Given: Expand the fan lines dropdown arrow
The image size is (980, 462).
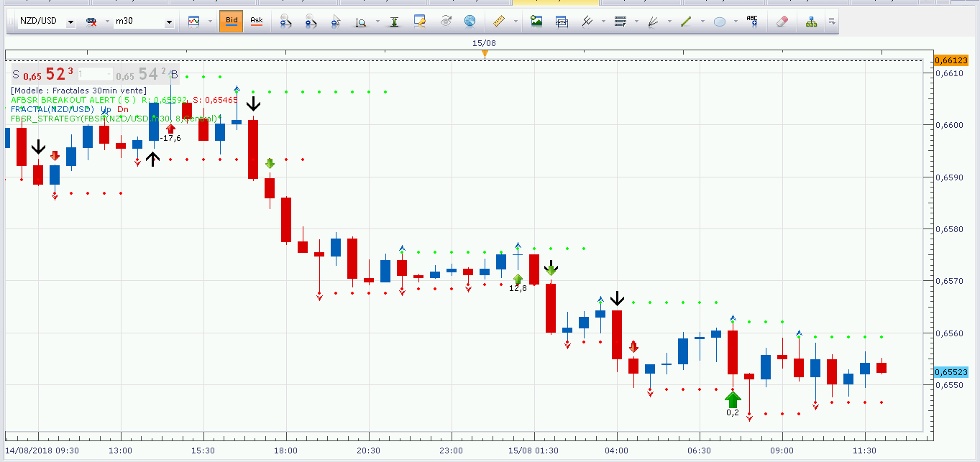Looking at the screenshot, I should click(670, 22).
